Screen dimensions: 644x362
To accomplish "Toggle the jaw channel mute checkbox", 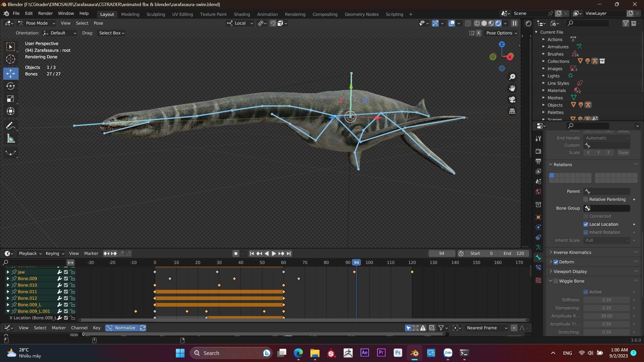I will click(x=66, y=272).
